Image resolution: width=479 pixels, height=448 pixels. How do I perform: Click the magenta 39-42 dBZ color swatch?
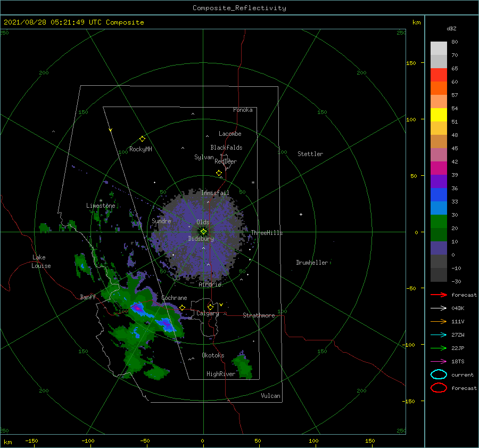[439, 168]
